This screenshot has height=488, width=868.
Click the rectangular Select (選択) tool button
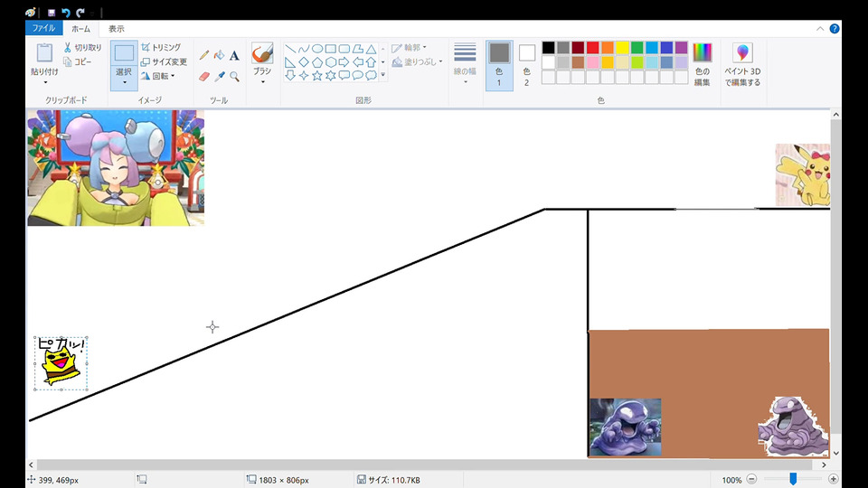click(124, 53)
